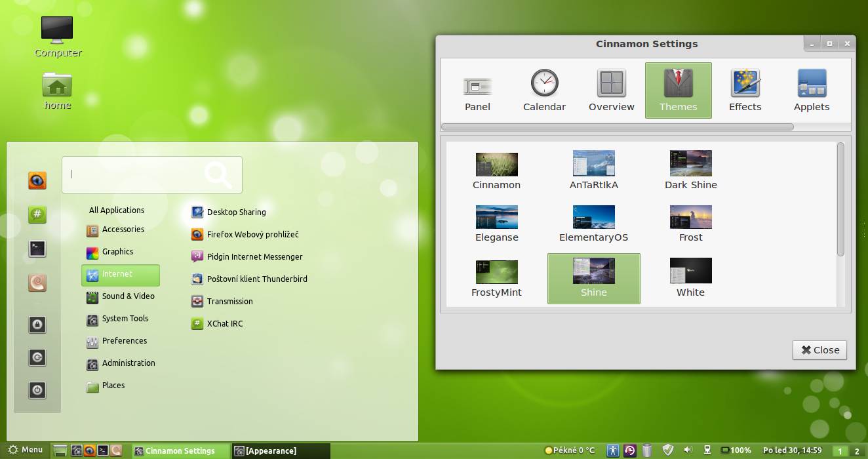The height and width of the screenshot is (459, 868).
Task: Click the Show Desktop panel icon
Action: pos(60,450)
